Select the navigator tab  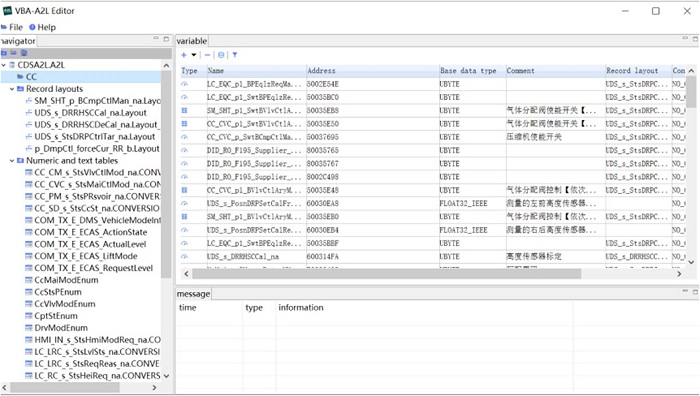pos(18,41)
